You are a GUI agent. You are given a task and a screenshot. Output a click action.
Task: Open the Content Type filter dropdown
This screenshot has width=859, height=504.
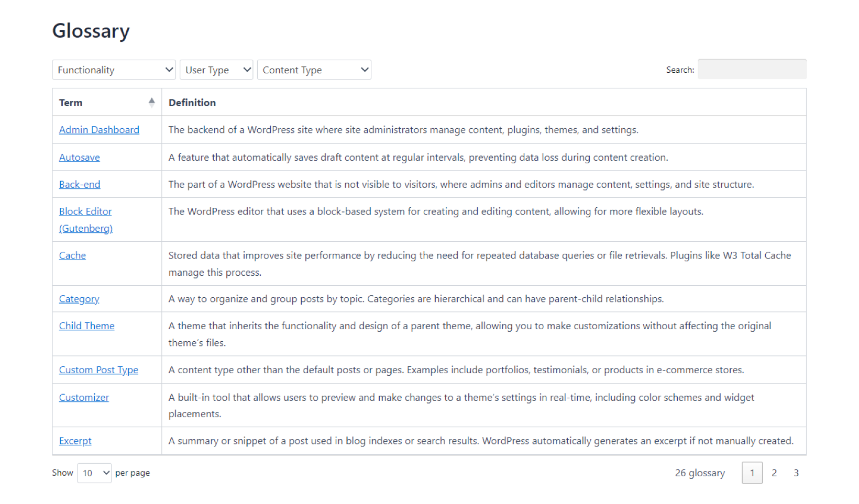coord(313,69)
